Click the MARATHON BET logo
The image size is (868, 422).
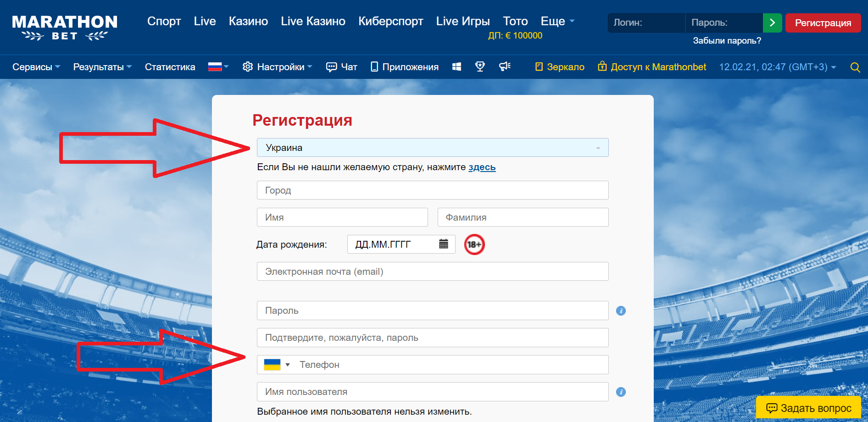click(x=65, y=28)
